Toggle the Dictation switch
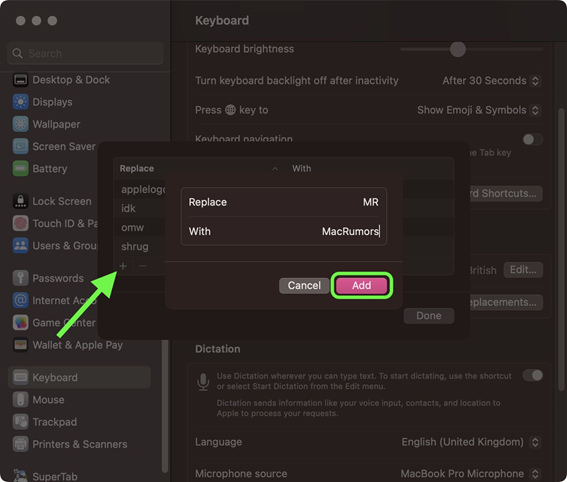The width and height of the screenshot is (567, 482). click(x=533, y=375)
